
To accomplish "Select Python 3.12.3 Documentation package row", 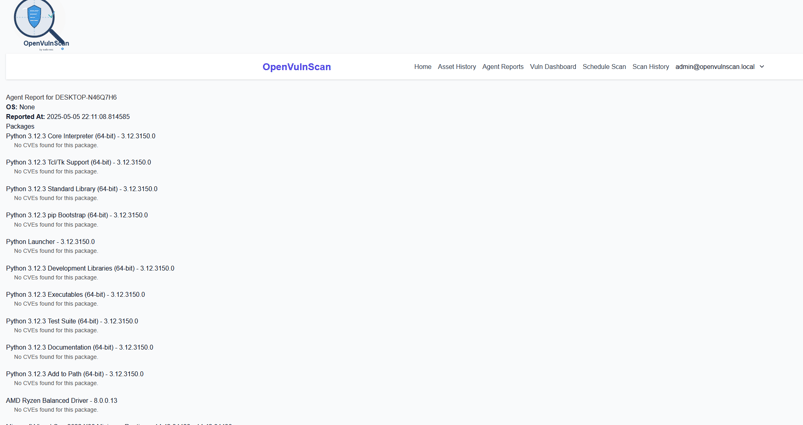I will click(79, 347).
